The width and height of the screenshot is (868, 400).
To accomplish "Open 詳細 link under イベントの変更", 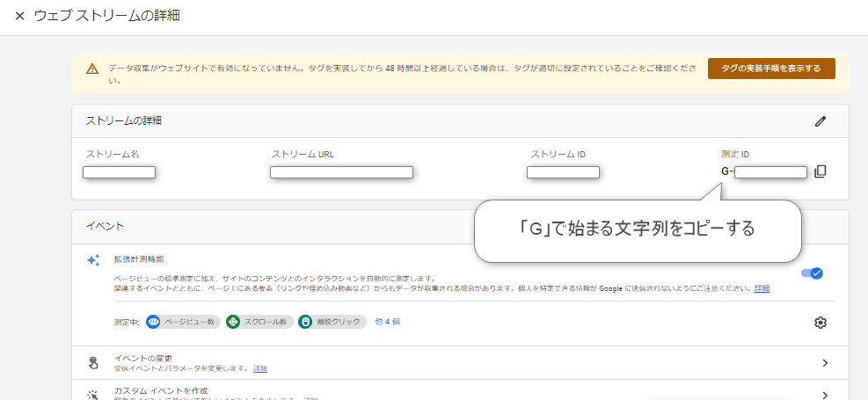I will [260, 368].
